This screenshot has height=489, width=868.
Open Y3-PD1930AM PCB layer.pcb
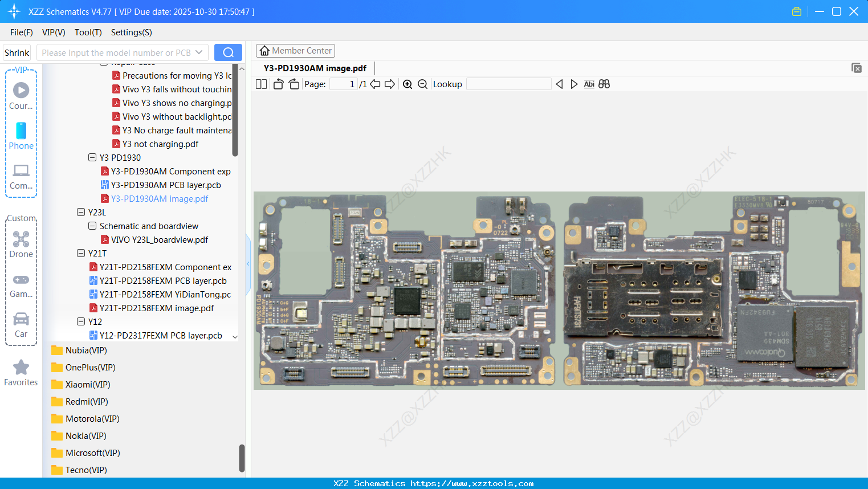[161, 185]
